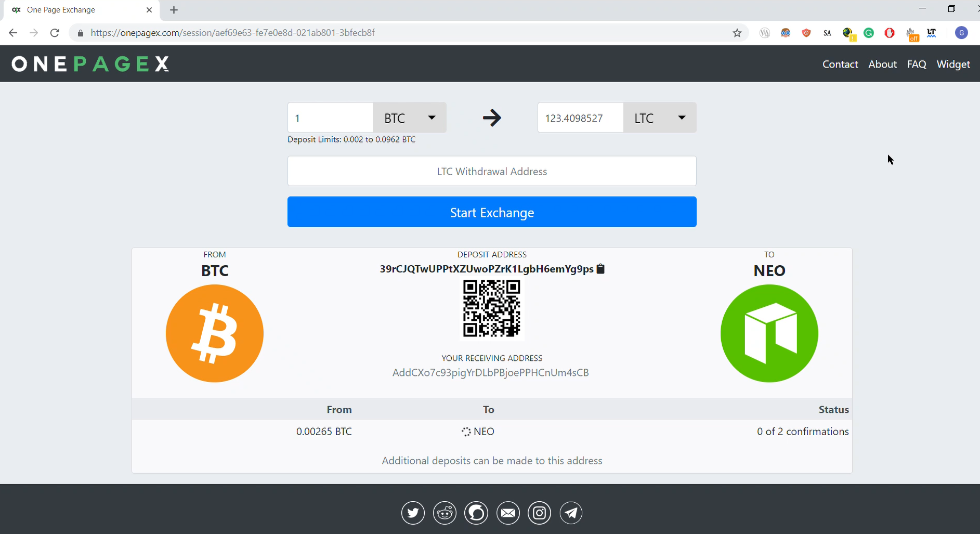Open the green Grammarly extension
Image resolution: width=980 pixels, height=534 pixels.
tap(869, 33)
